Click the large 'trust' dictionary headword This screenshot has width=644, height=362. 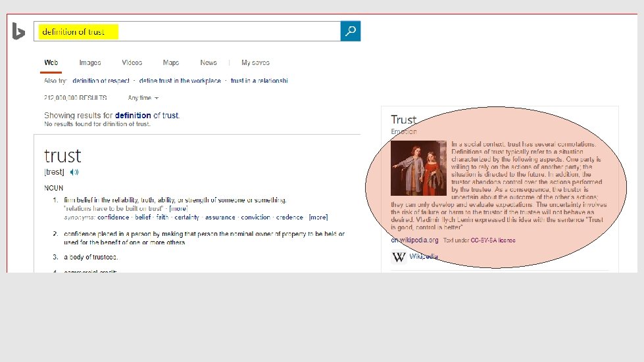pos(62,156)
